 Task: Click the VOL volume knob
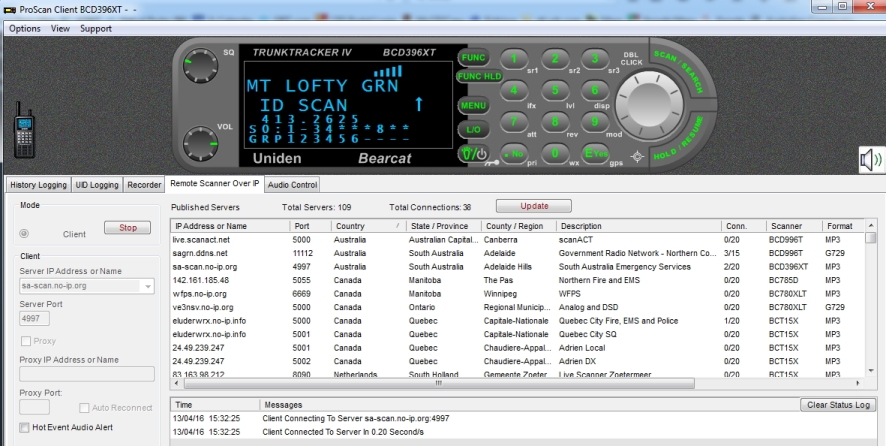point(200,144)
